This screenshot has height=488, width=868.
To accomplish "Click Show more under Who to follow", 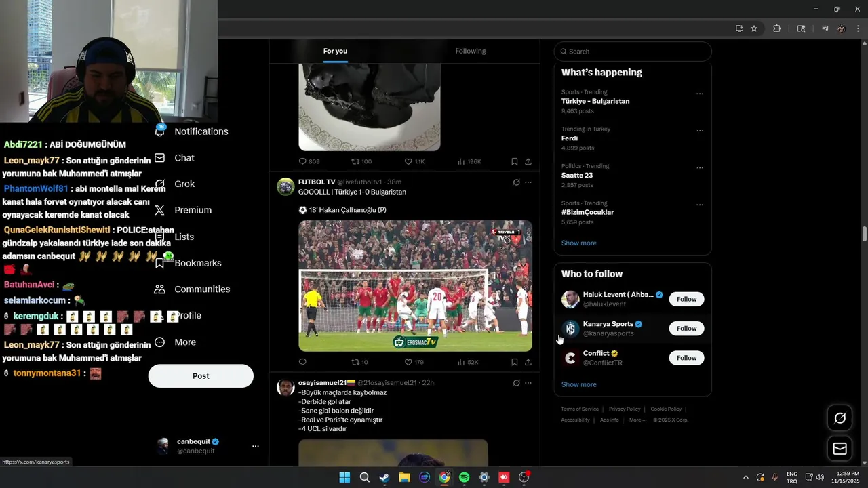I will 578,385.
